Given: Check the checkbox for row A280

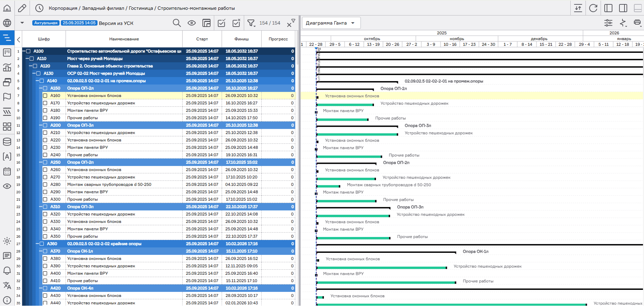Looking at the screenshot, I should coord(45,185).
